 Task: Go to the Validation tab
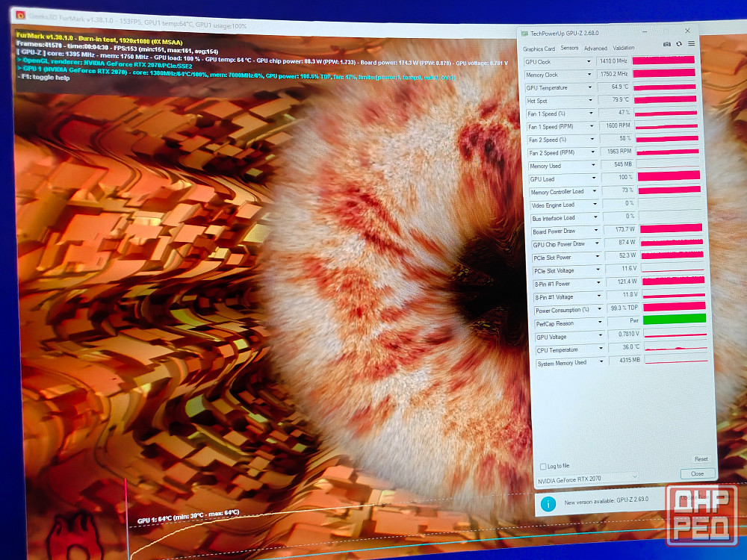(x=624, y=49)
